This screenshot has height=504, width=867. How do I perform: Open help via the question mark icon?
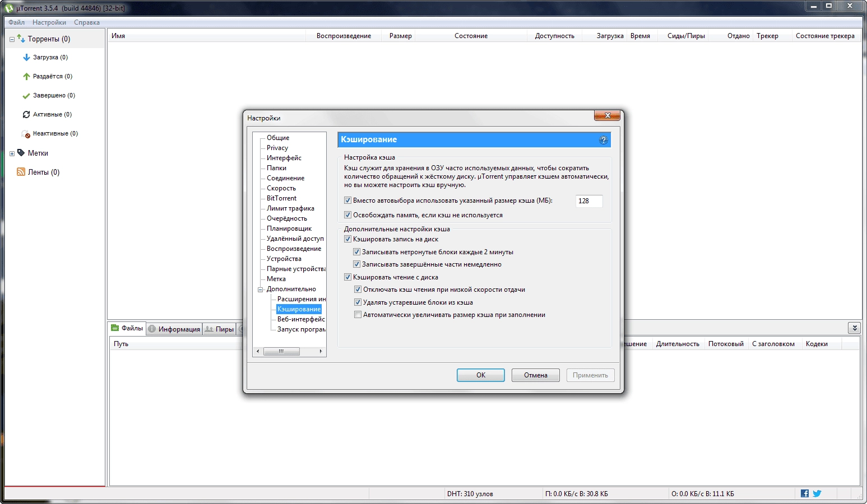604,140
